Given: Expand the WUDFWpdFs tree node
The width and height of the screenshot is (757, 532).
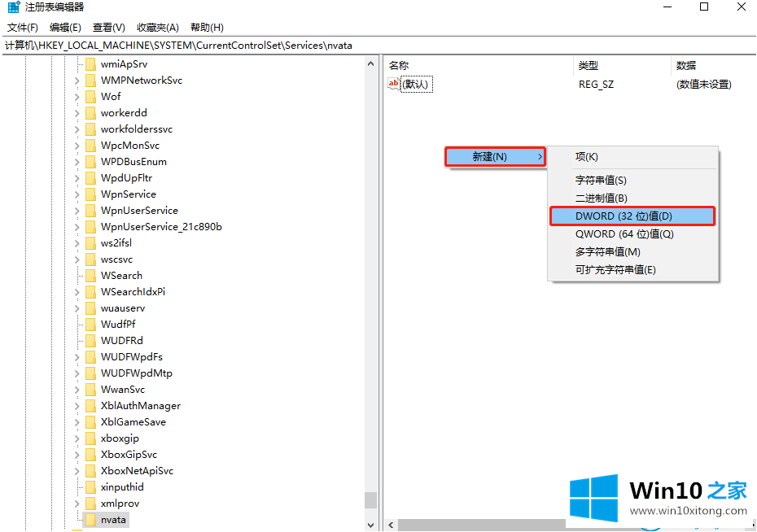Looking at the screenshot, I should pos(77,356).
